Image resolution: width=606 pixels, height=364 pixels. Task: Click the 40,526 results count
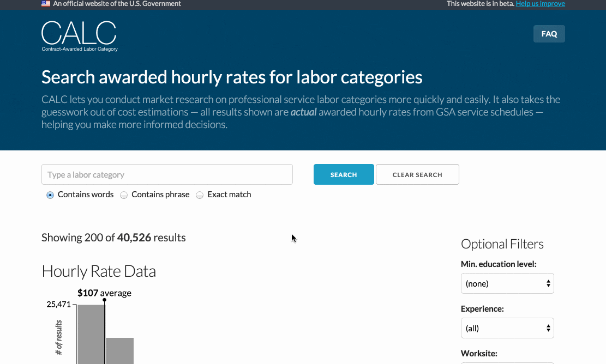coord(134,238)
